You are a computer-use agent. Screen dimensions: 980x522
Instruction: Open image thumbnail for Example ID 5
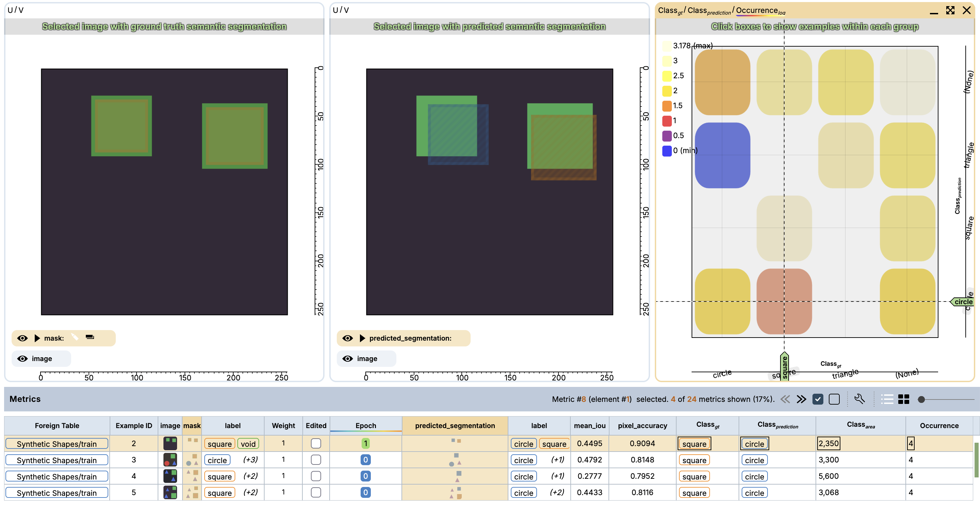point(170,492)
